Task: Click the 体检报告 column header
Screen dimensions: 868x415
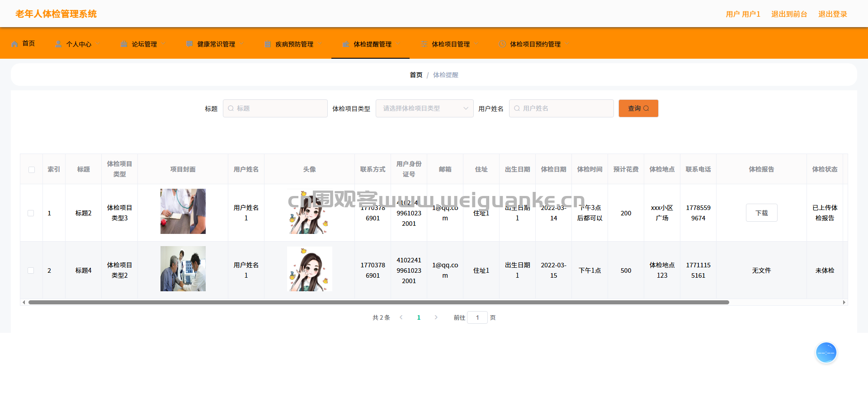Action: pos(761,169)
